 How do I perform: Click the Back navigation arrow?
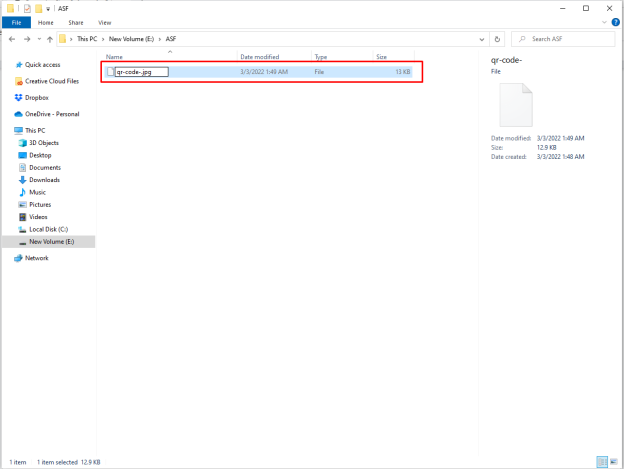12,39
